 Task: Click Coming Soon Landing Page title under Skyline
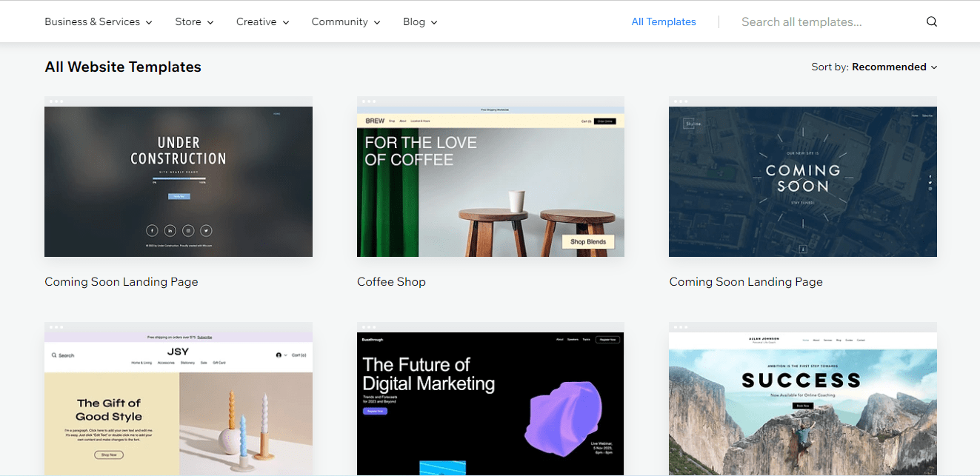(746, 281)
